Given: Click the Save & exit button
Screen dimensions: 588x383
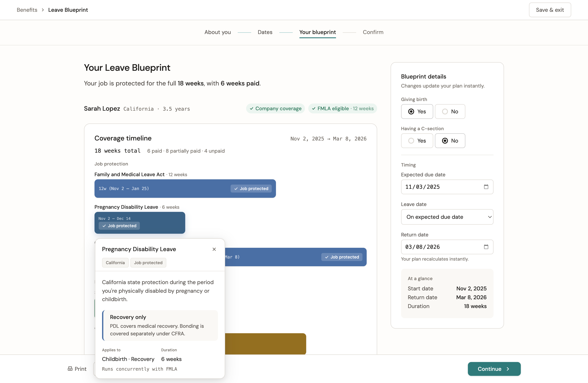Looking at the screenshot, I should (x=550, y=10).
